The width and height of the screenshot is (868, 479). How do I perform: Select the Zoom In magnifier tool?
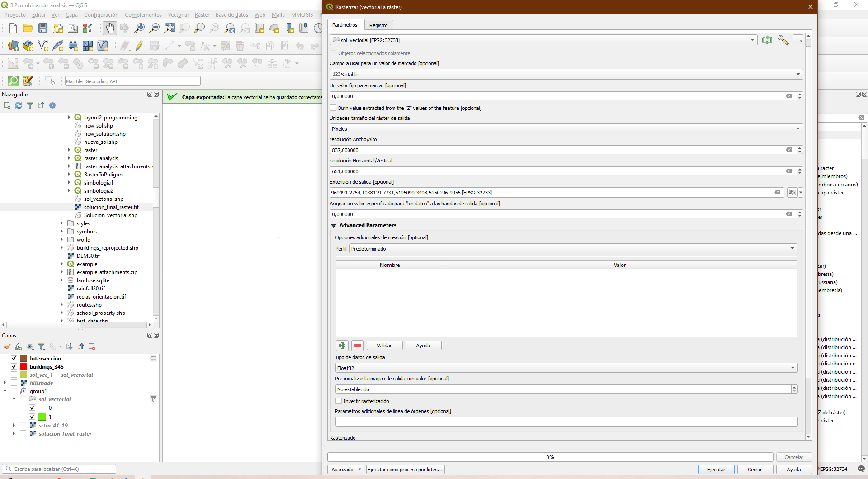click(x=140, y=28)
